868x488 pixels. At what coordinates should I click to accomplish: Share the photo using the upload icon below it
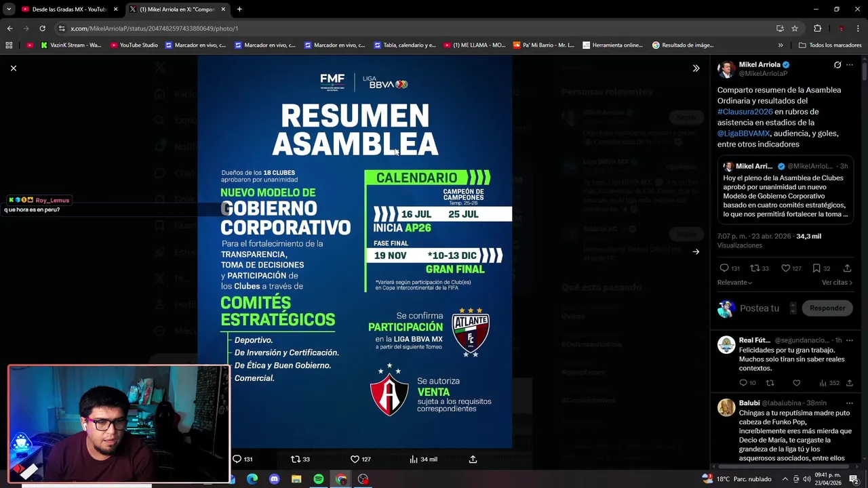pyautogui.click(x=473, y=459)
